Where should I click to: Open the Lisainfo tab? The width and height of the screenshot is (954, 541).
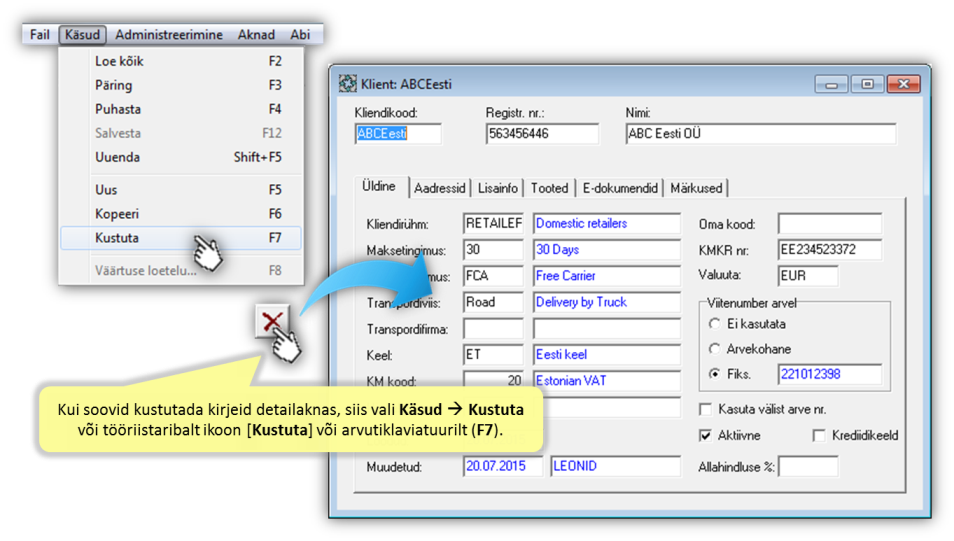[498, 189]
